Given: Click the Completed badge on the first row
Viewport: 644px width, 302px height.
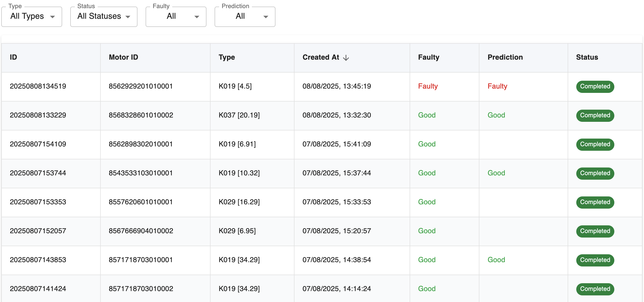Looking at the screenshot, I should coord(595,87).
